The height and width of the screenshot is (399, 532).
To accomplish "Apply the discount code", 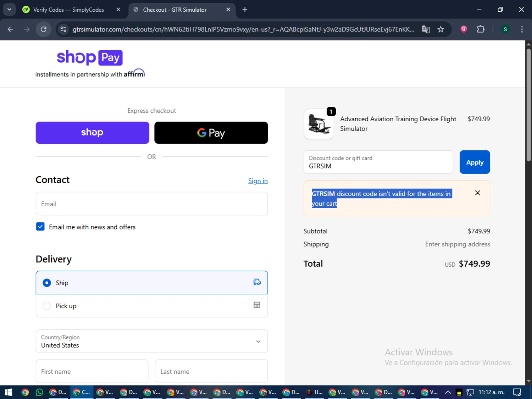I will (x=475, y=162).
